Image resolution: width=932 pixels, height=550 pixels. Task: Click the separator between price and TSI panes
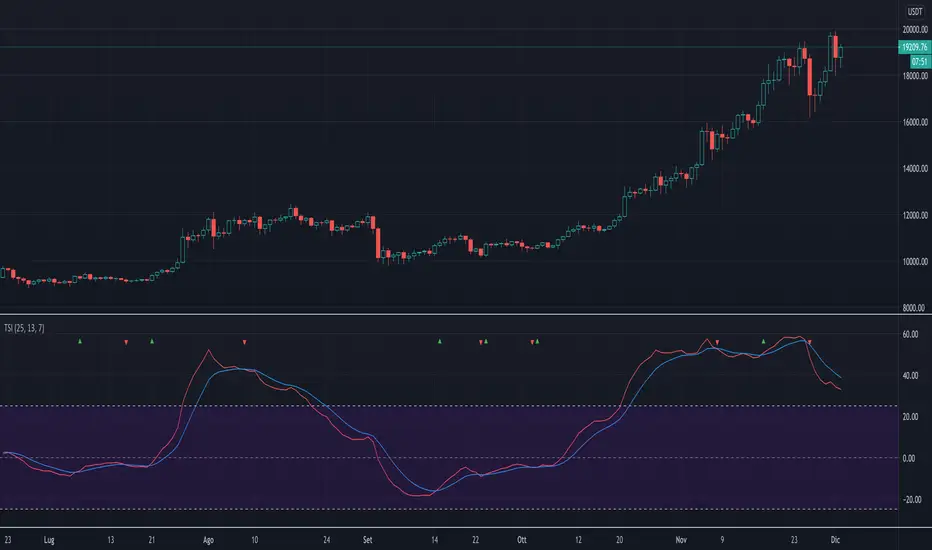[449, 314]
